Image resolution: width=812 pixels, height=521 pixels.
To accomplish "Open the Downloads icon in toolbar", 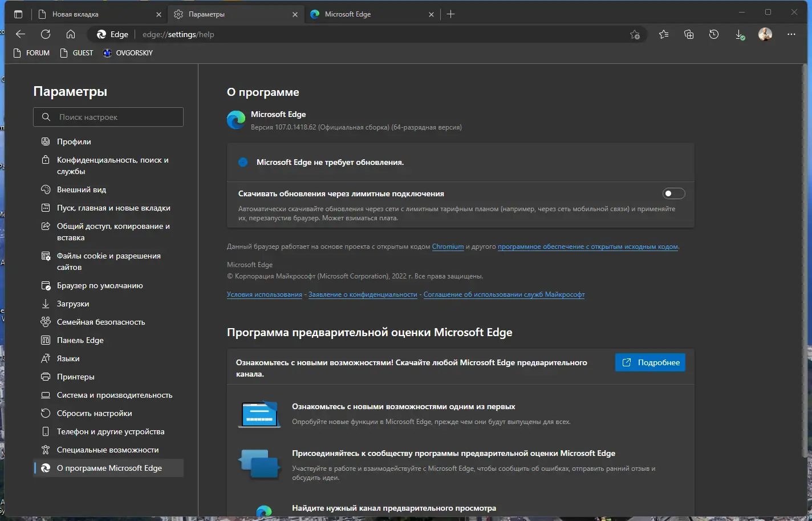I will (740, 34).
